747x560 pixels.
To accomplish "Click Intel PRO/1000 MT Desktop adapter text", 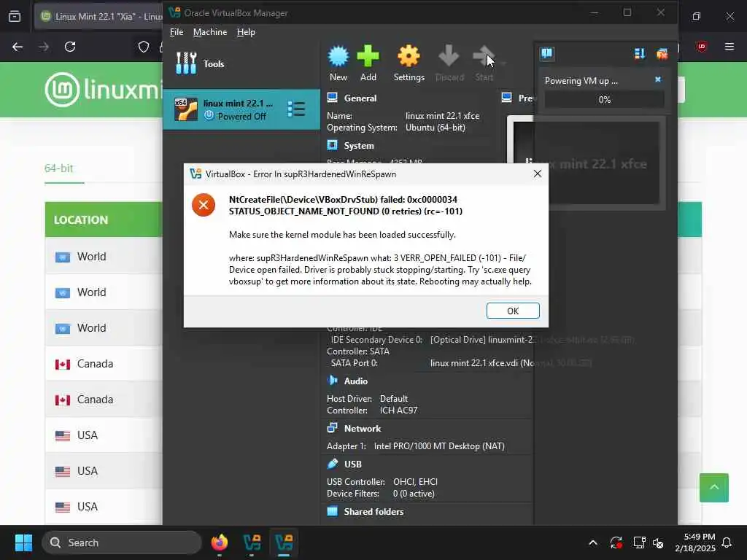I will click(x=439, y=446).
